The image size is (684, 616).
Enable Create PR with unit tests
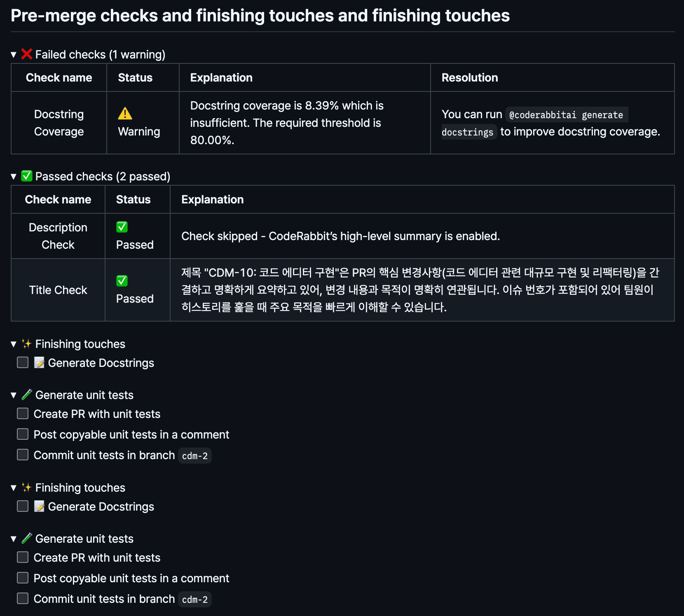point(23,413)
